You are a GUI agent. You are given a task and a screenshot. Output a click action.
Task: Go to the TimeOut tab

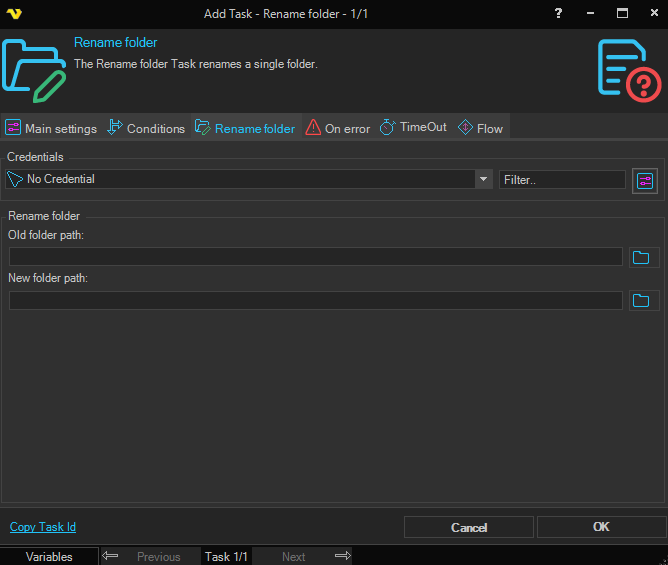tap(413, 128)
